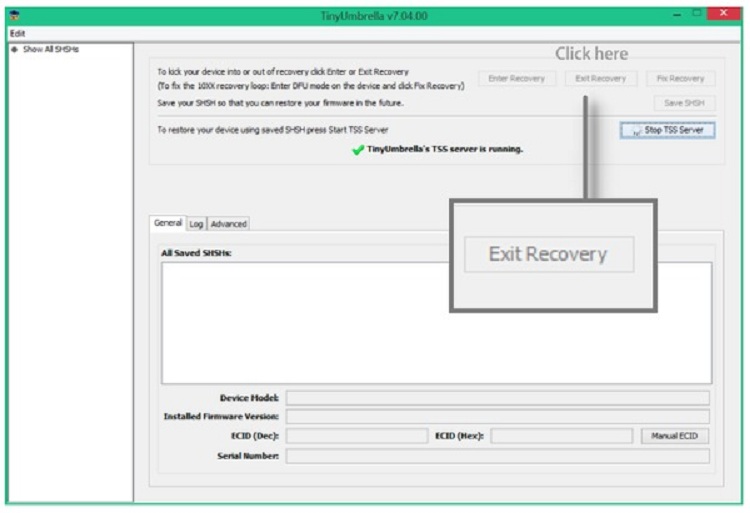Image resolution: width=750 pixels, height=513 pixels.
Task: Click Exit Recovery between Enter and Fix Recovery
Action: point(600,78)
